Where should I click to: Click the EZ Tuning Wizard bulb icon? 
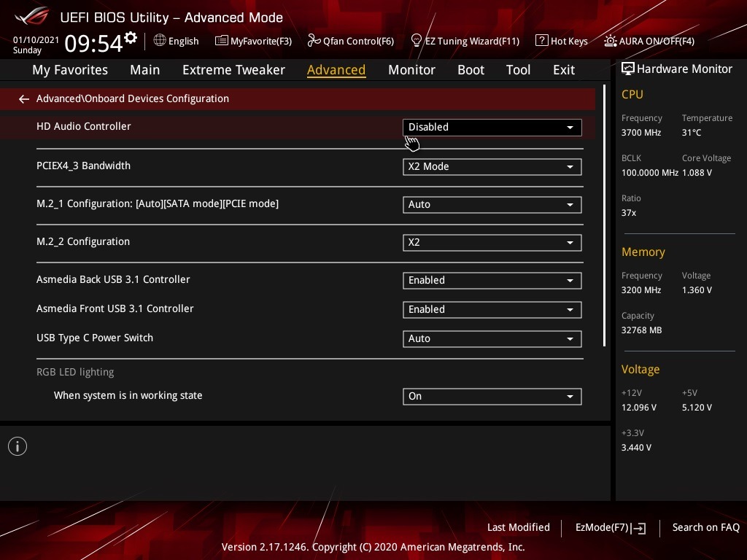tap(417, 41)
